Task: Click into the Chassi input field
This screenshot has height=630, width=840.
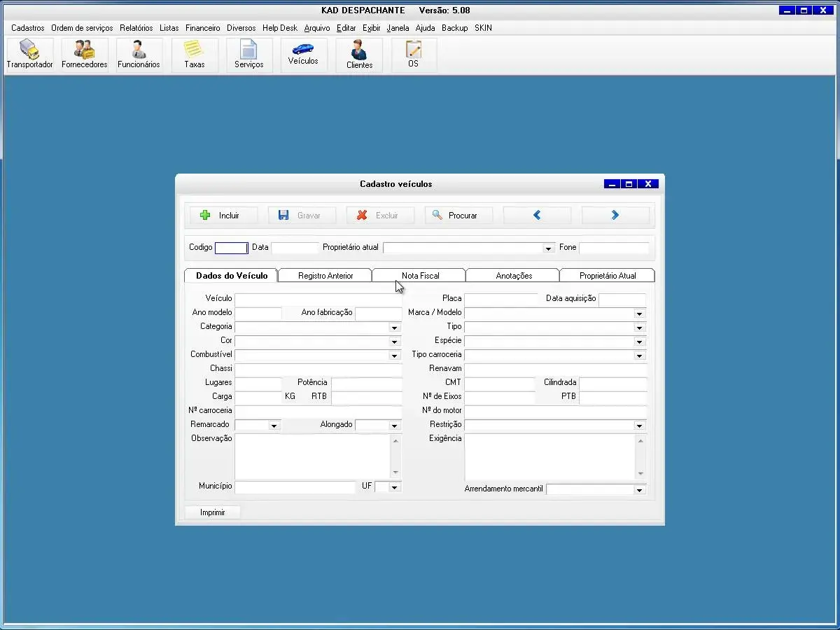Action: (x=318, y=369)
